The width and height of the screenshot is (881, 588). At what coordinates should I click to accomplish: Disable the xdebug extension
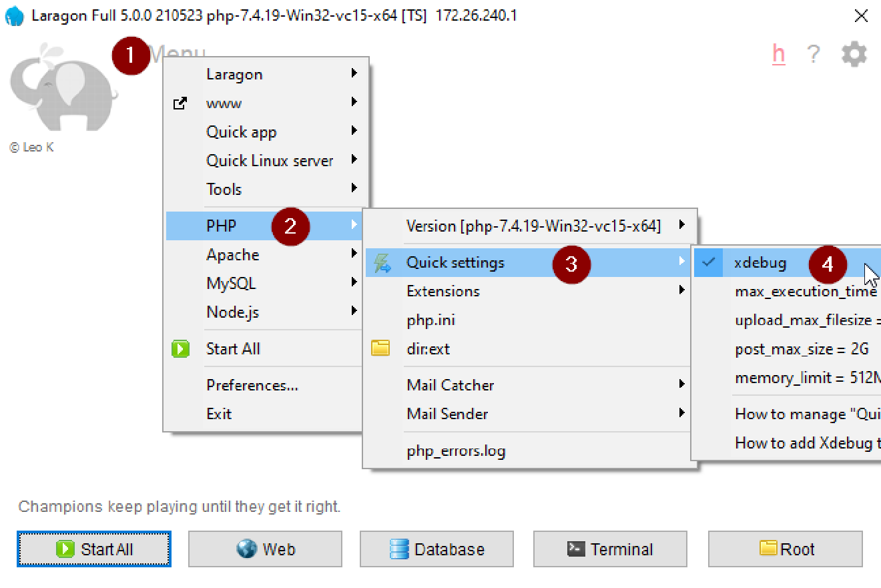(x=761, y=262)
